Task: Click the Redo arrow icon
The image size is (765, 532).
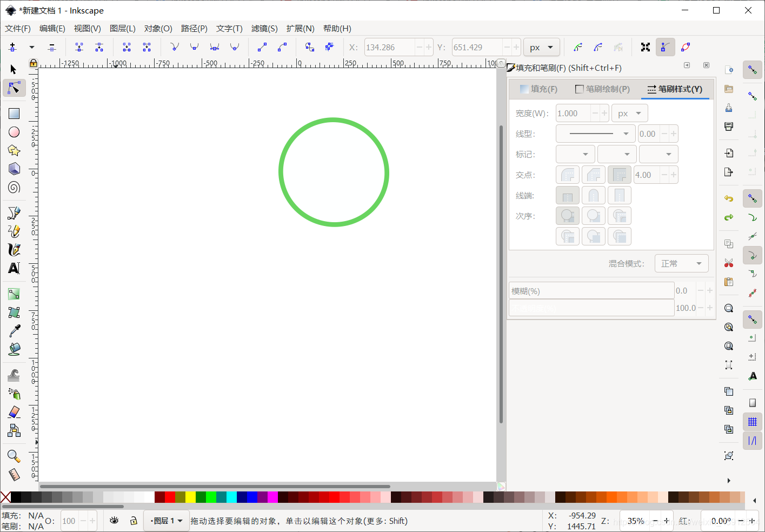Action: coord(729,217)
